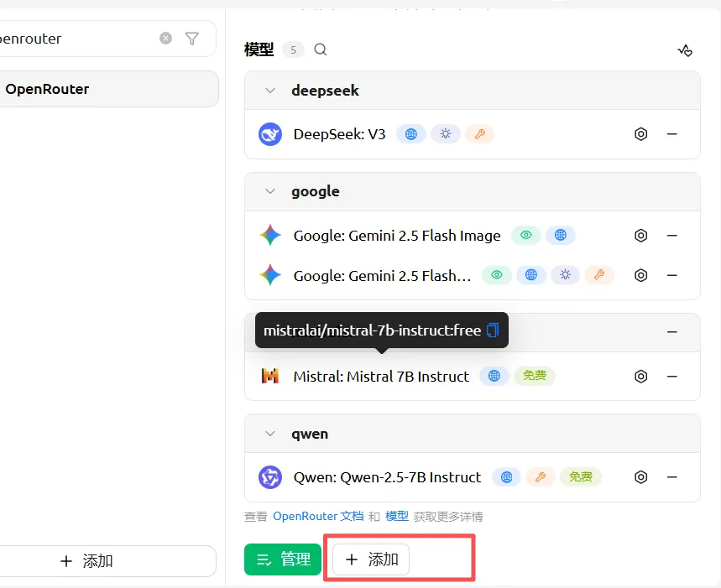Open the provider filter icon
This screenshot has width=721, height=588.
(191, 38)
